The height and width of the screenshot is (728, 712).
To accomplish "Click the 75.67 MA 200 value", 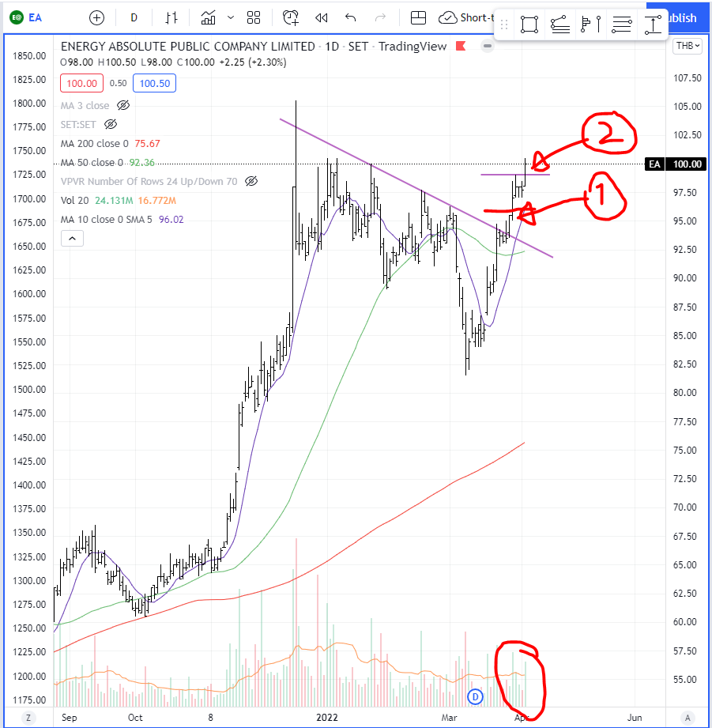I will [147, 143].
